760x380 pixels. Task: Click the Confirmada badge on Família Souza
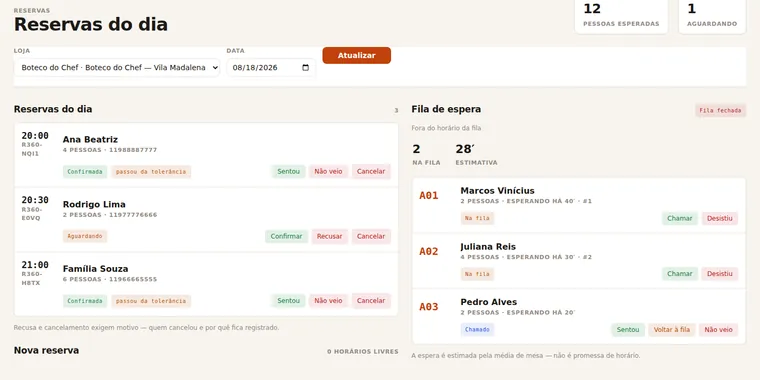85,301
